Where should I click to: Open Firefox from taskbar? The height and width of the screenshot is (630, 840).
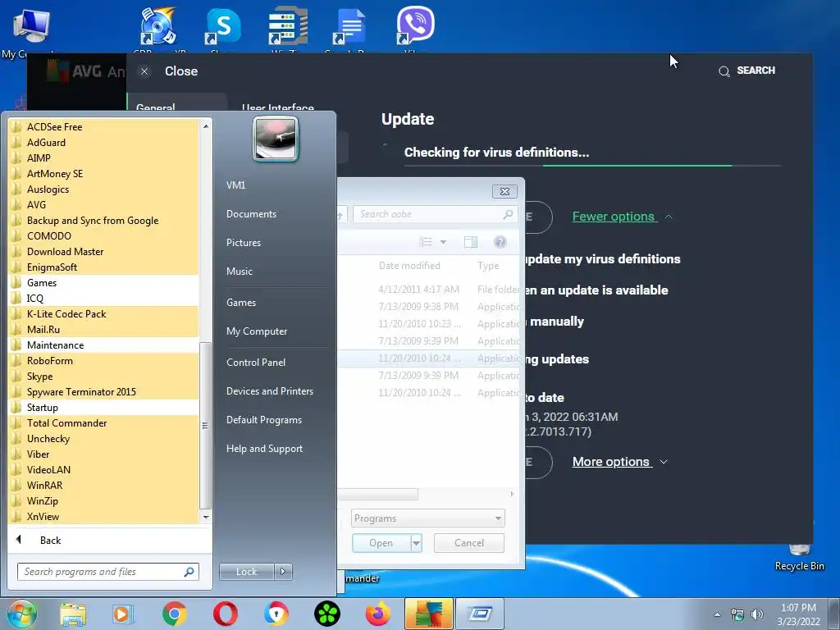click(377, 614)
